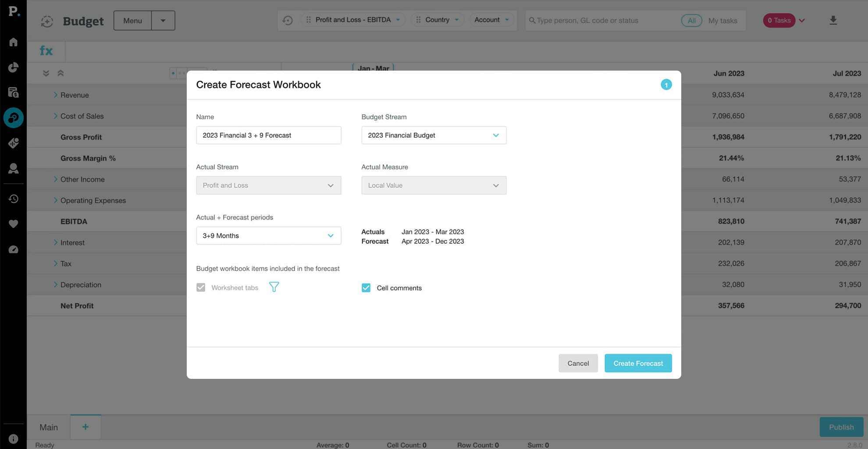Viewport: 868px width, 449px height.
Task: Add a new worksheet tab with plus
Action: (85, 427)
